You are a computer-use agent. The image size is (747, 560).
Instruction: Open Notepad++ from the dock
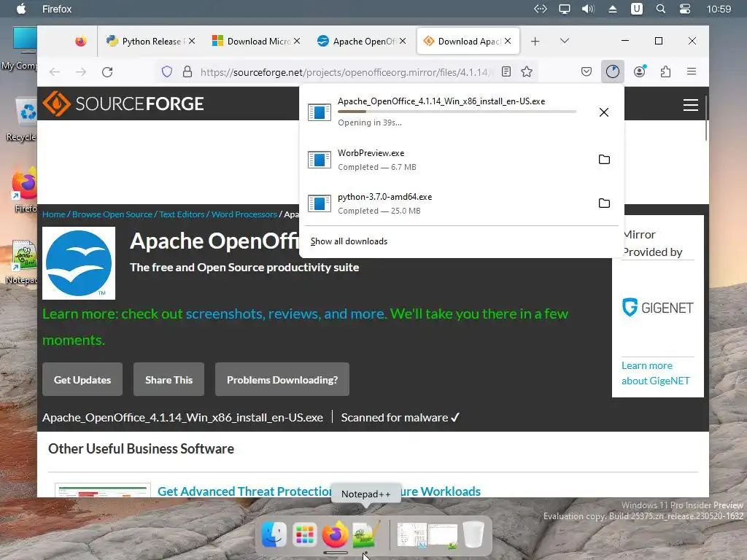pos(366,534)
